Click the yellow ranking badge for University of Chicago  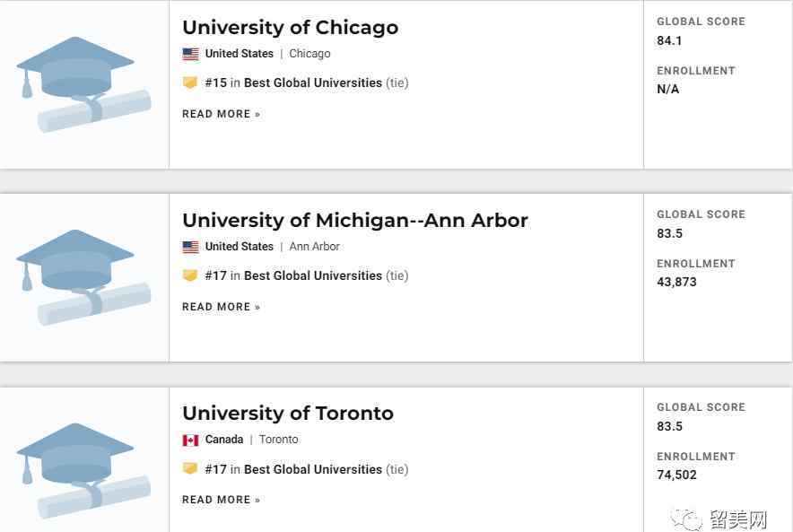(x=190, y=83)
